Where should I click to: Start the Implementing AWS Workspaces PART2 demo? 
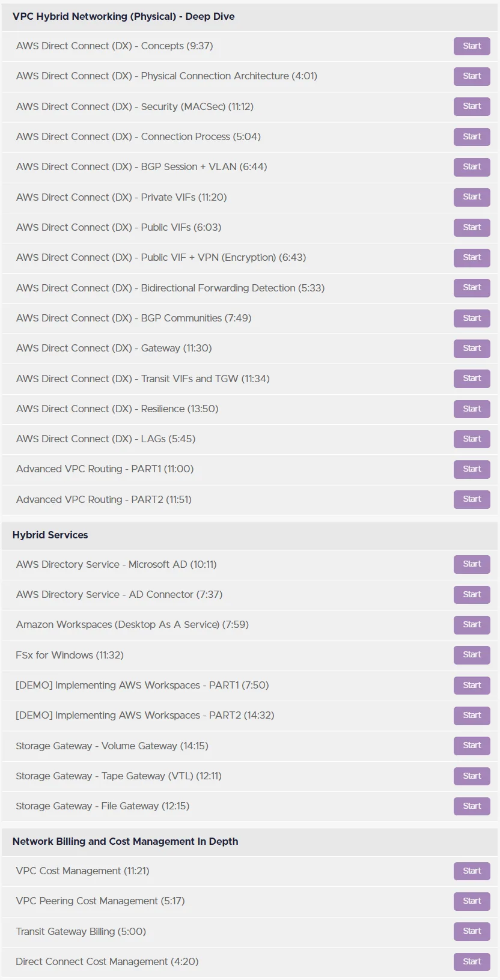tap(472, 716)
